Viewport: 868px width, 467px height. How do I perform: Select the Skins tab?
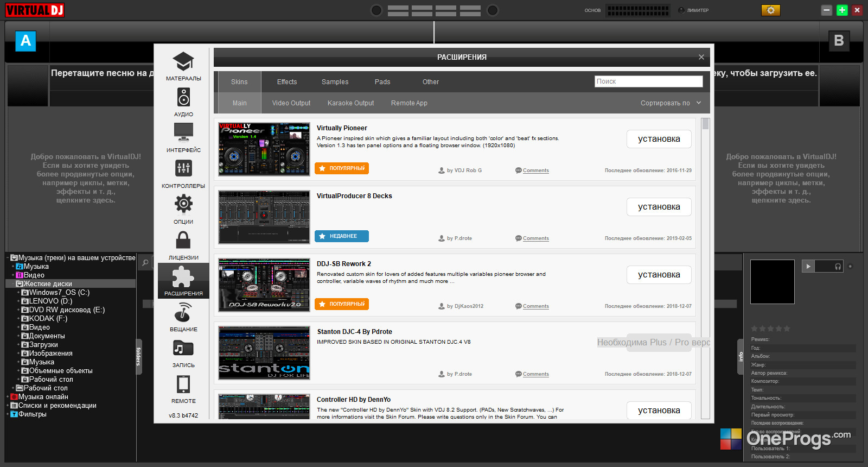239,82
